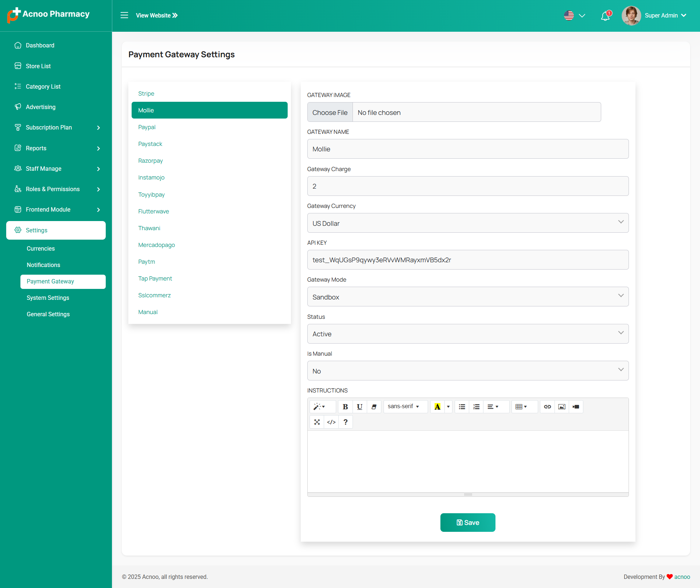Open System Settings in sidebar
Image resolution: width=700 pixels, height=588 pixels.
click(48, 298)
